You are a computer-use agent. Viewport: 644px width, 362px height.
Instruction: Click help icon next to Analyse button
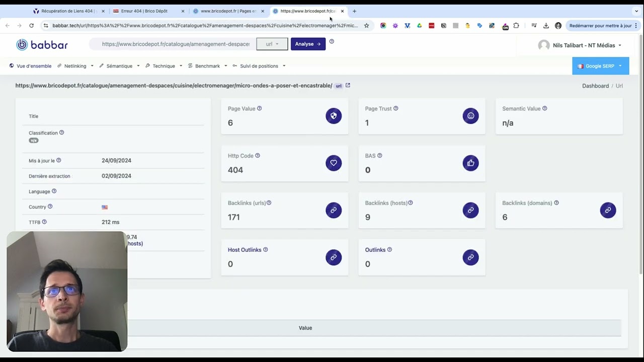pyautogui.click(x=332, y=42)
